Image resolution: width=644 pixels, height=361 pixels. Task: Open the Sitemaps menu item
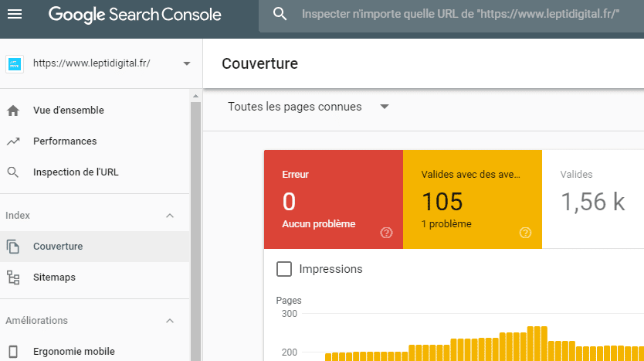pos(95,277)
